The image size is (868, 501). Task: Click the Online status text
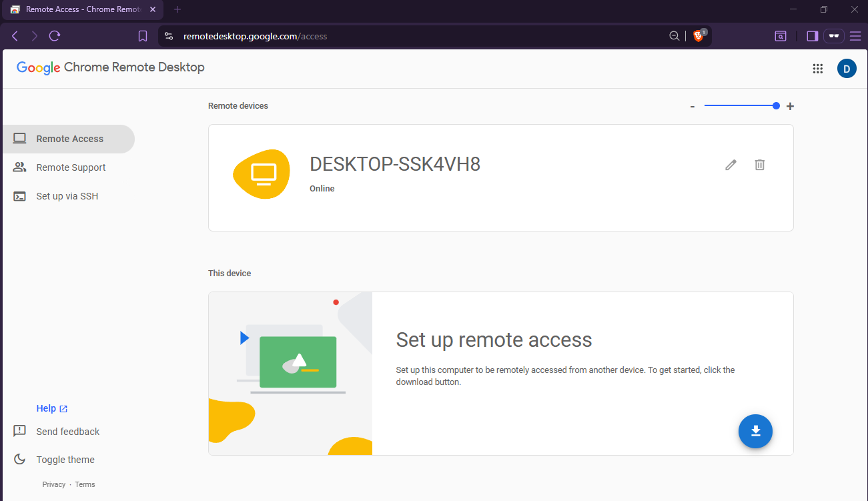tap(322, 189)
